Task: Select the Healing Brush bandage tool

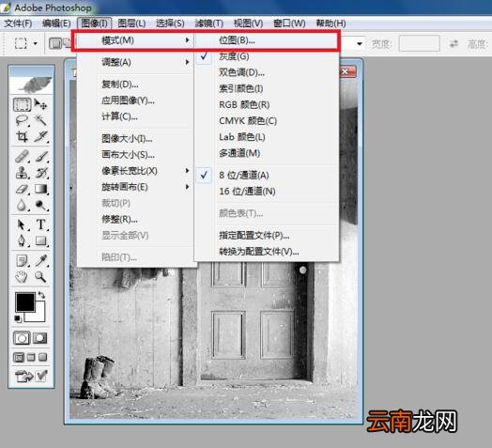Action: tap(22, 156)
